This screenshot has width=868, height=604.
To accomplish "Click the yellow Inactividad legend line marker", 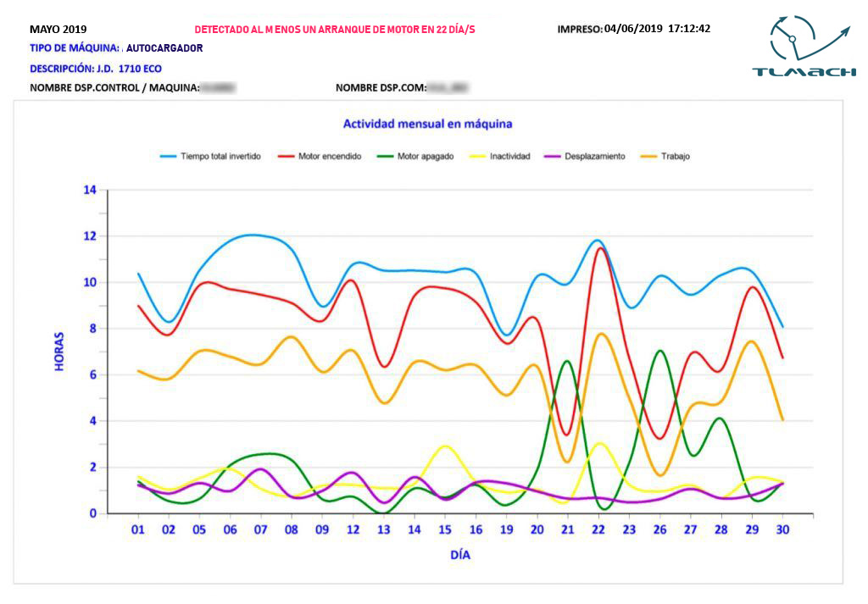I will click(475, 157).
